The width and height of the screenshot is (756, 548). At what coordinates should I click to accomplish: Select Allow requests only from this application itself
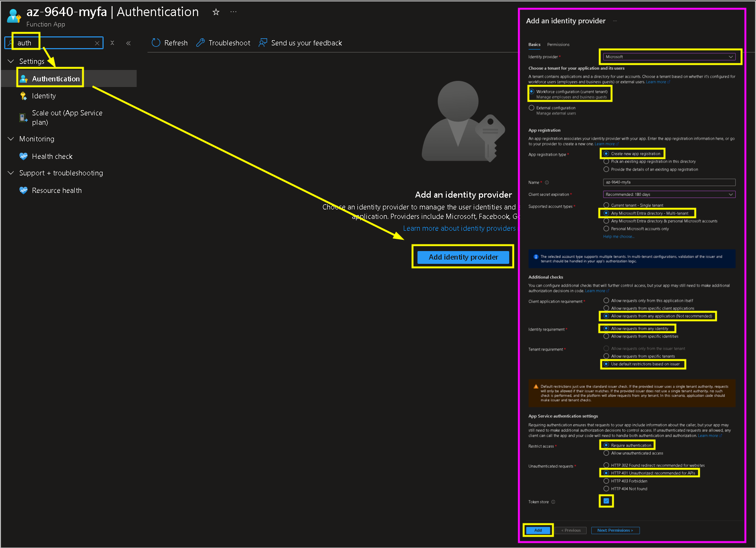(x=606, y=301)
